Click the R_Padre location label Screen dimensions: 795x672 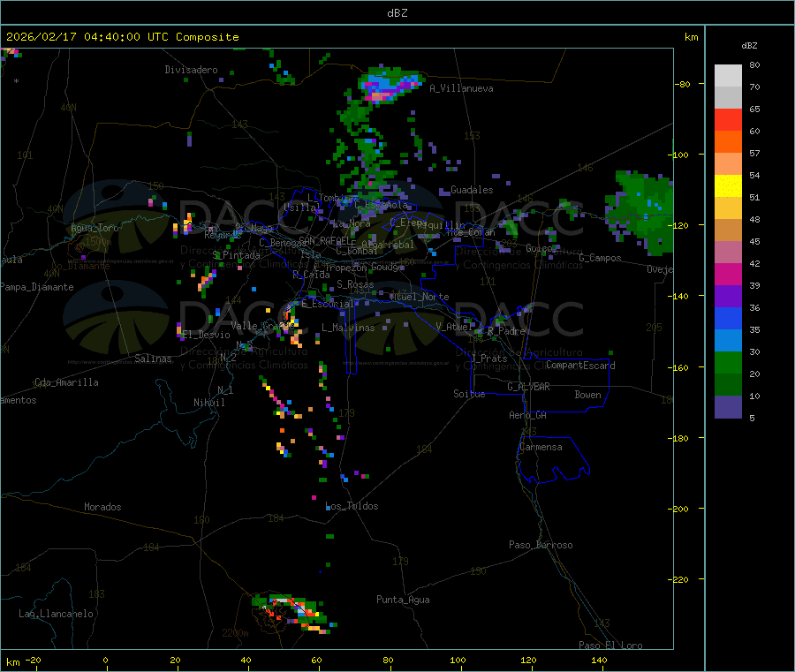point(506,331)
